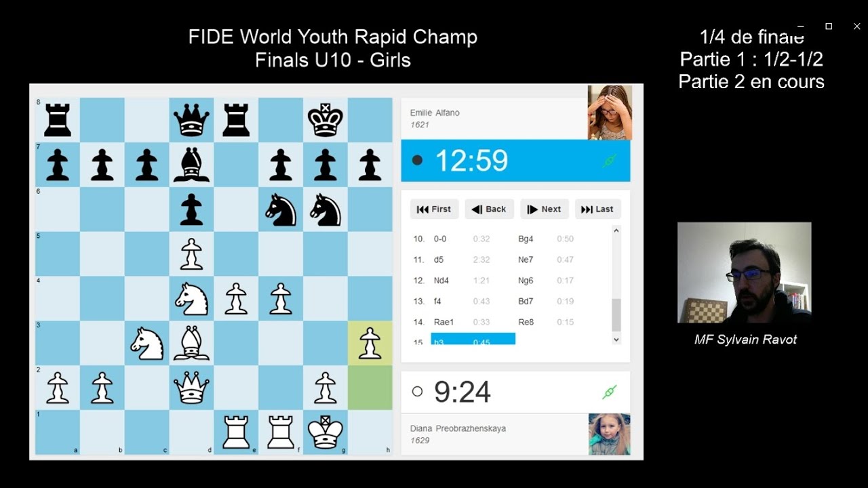Select the black rook on e8
The height and width of the screenshot is (488, 868).
(236, 120)
